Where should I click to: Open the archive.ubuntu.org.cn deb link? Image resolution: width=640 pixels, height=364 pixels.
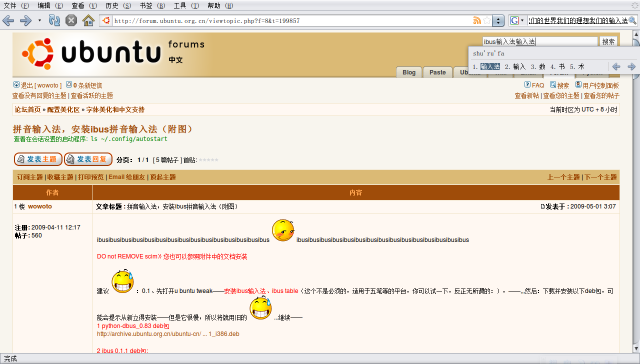point(168,334)
